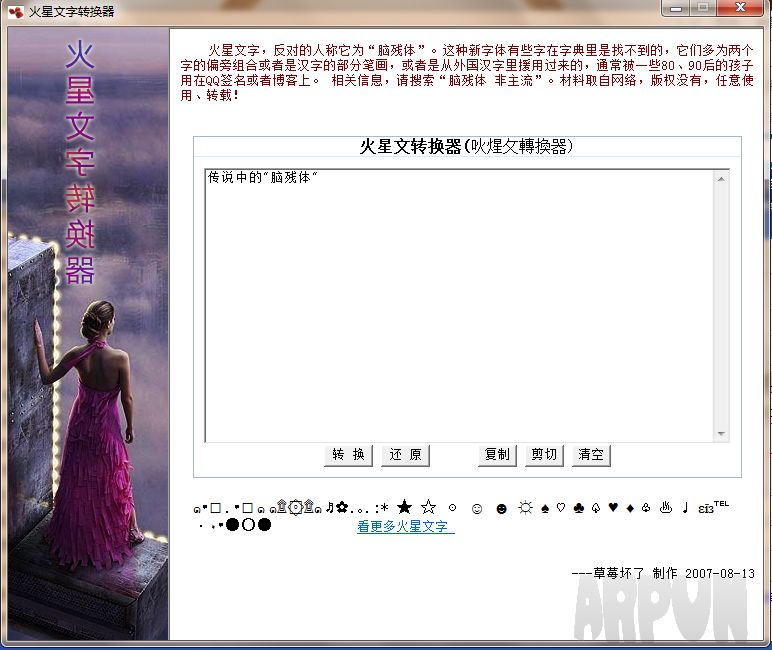Screen dimensions: 772x650
Task: Select the TEL superscript symbol
Action: point(721,505)
